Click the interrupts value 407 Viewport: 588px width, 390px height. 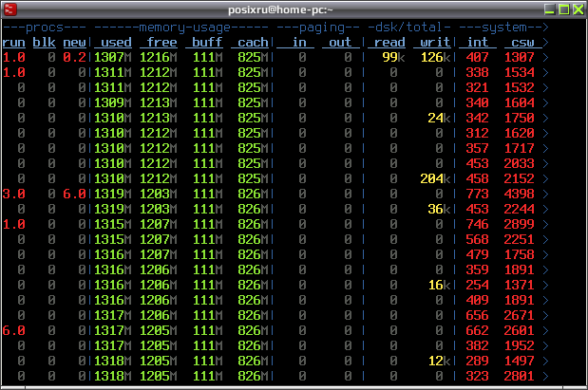pos(478,57)
